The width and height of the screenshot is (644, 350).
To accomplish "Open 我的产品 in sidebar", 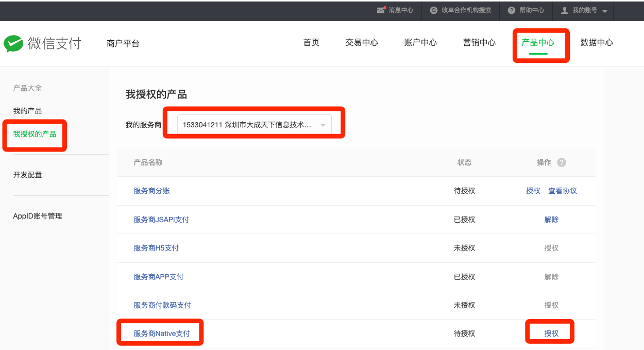I will [x=27, y=111].
